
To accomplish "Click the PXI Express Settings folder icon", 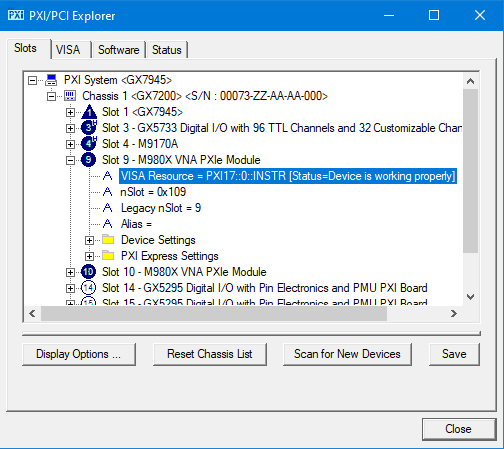I will [108, 255].
